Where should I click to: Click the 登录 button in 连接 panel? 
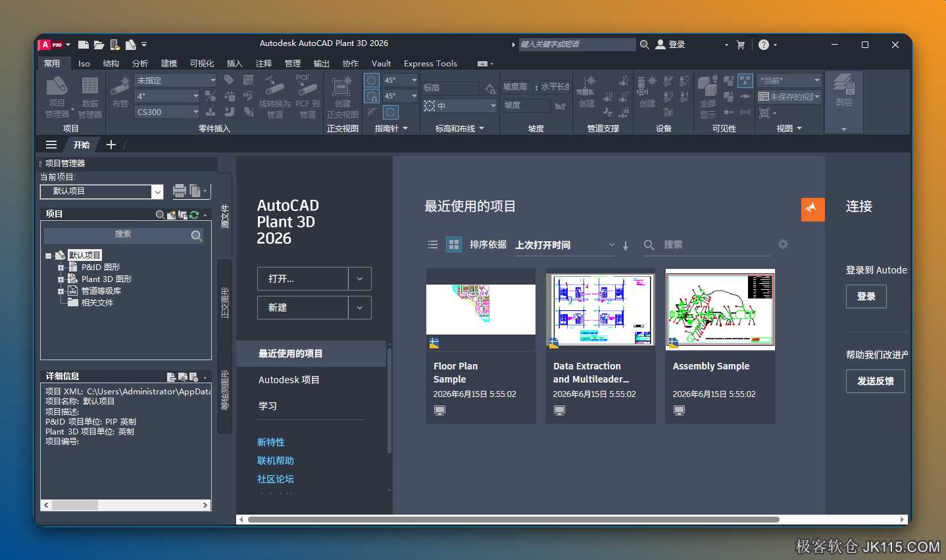(866, 296)
